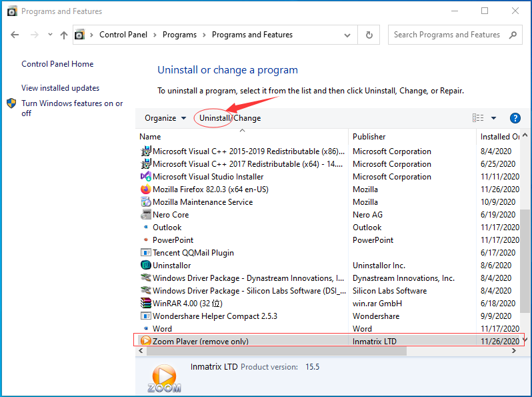532x397 pixels.
Task: Expand the address bar history dropdown
Action: tap(347, 35)
